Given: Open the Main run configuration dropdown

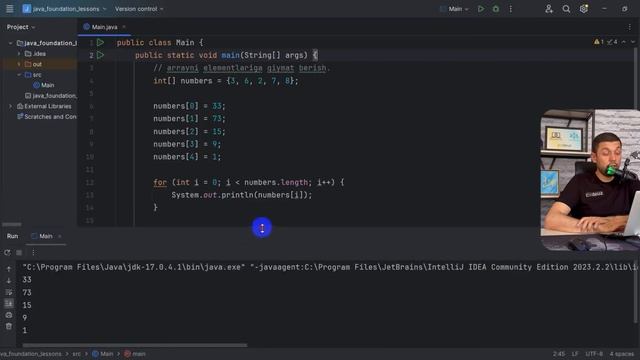Looking at the screenshot, I should [454, 9].
